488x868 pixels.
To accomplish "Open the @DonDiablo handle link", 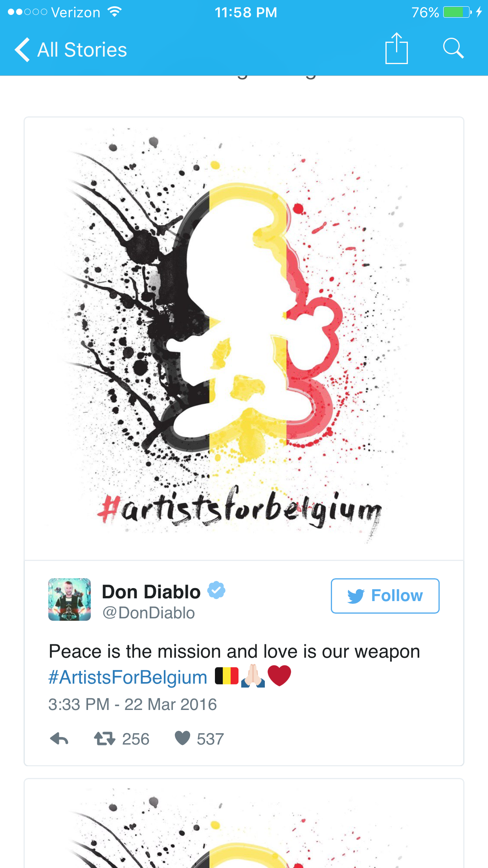I will click(x=149, y=613).
